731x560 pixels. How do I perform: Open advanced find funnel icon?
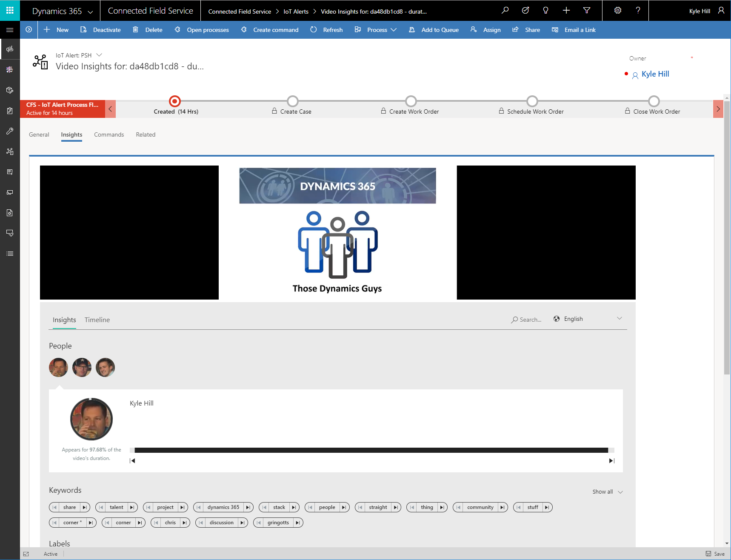(587, 11)
